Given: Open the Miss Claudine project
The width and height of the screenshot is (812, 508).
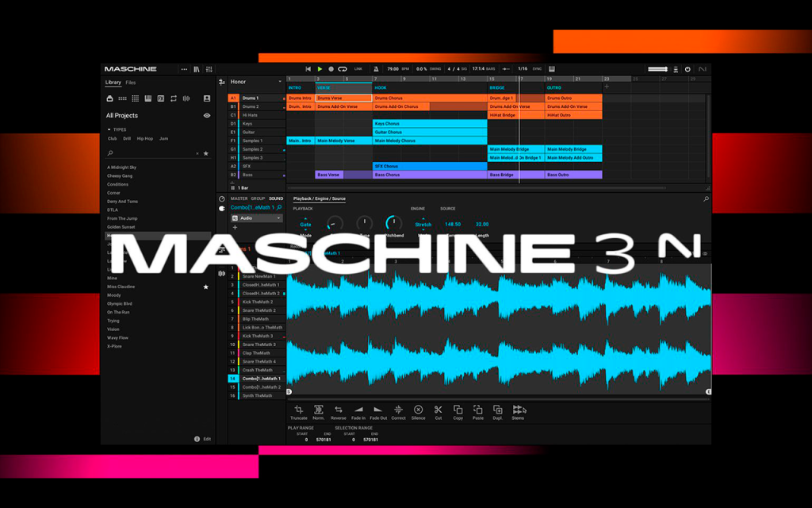Looking at the screenshot, I should point(121,287).
